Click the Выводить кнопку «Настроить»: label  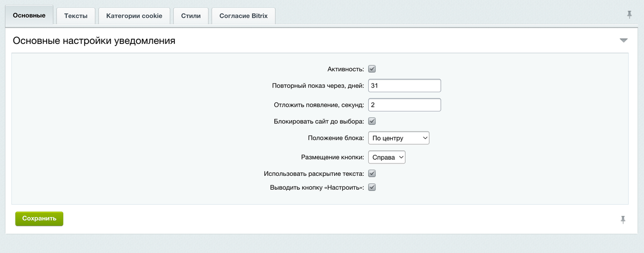pyautogui.click(x=317, y=188)
